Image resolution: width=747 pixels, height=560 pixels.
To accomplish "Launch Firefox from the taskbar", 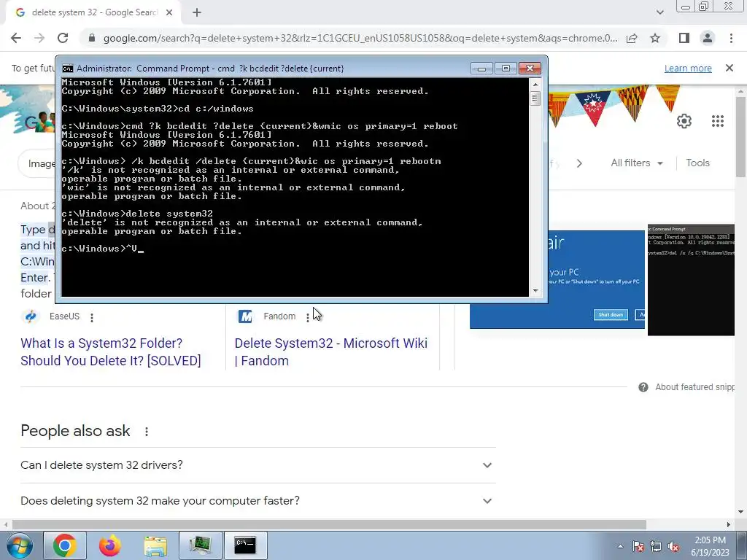I will pos(109,545).
